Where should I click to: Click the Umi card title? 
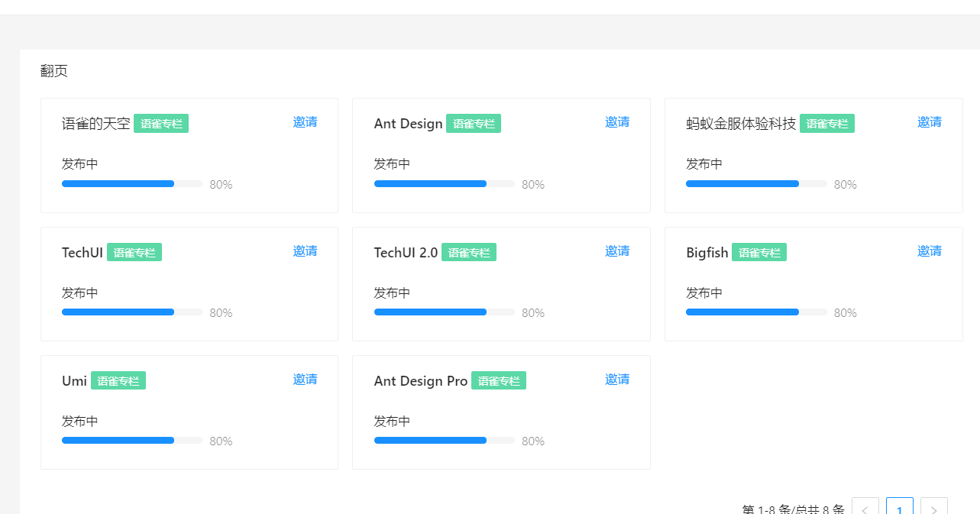click(75, 380)
